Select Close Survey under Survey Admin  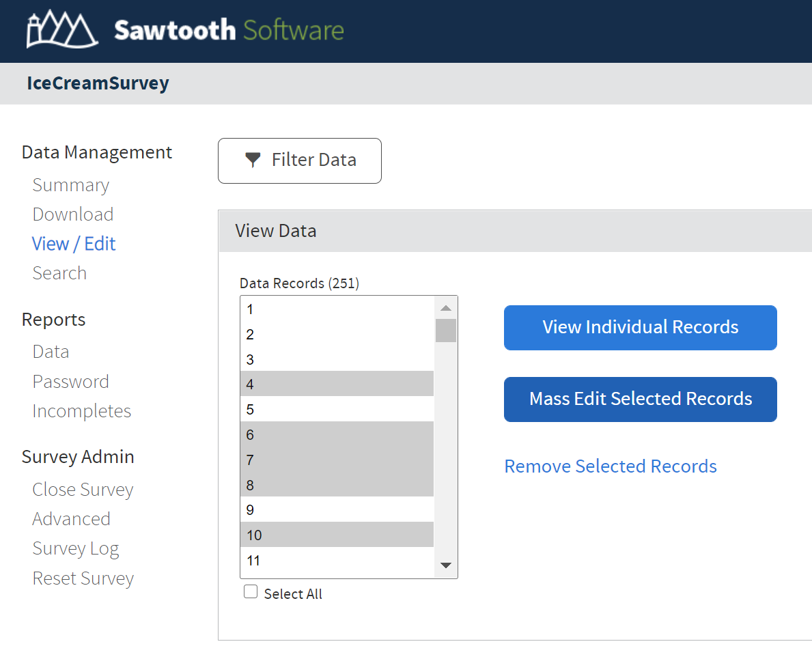point(83,490)
